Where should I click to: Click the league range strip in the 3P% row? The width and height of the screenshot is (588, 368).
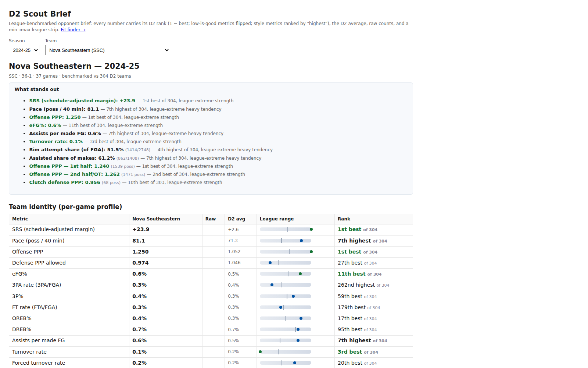286,297
